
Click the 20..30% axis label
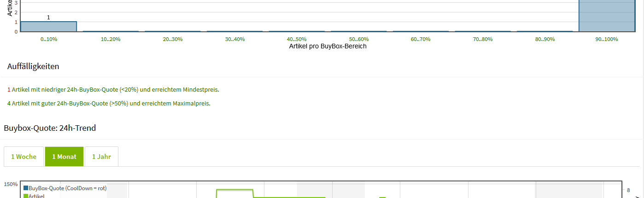(x=173, y=39)
